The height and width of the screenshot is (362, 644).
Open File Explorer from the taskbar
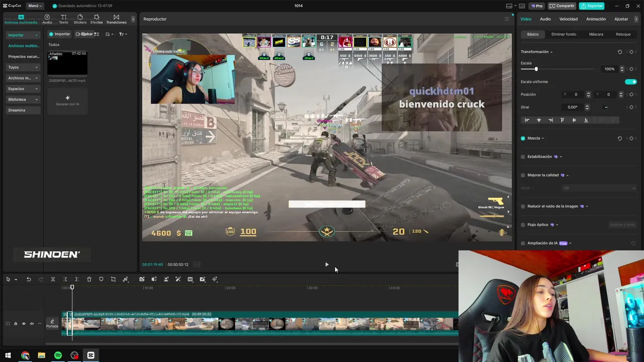click(x=41, y=355)
